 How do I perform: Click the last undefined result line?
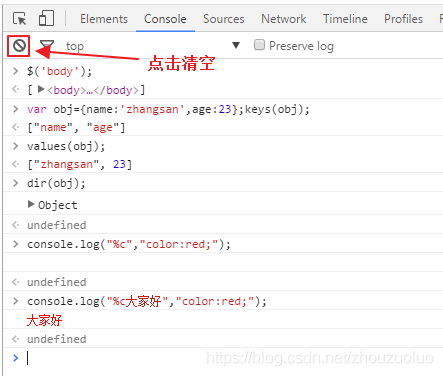point(57,339)
